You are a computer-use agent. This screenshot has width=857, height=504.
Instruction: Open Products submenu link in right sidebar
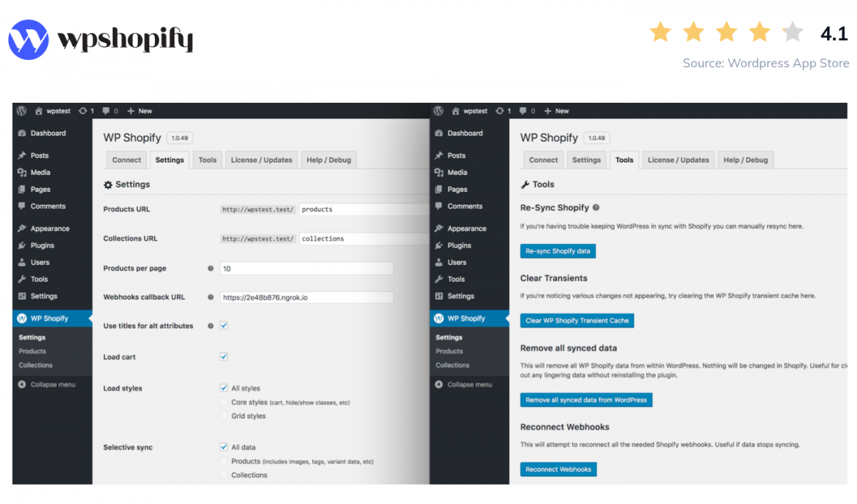coord(449,351)
